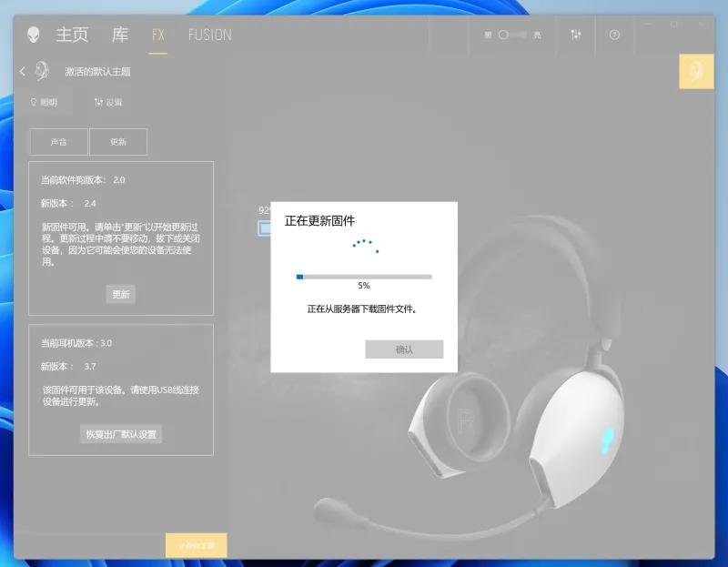Viewport: 728px width, 567px height.
Task: Select the 声音 sound tab
Action: pyautogui.click(x=57, y=142)
